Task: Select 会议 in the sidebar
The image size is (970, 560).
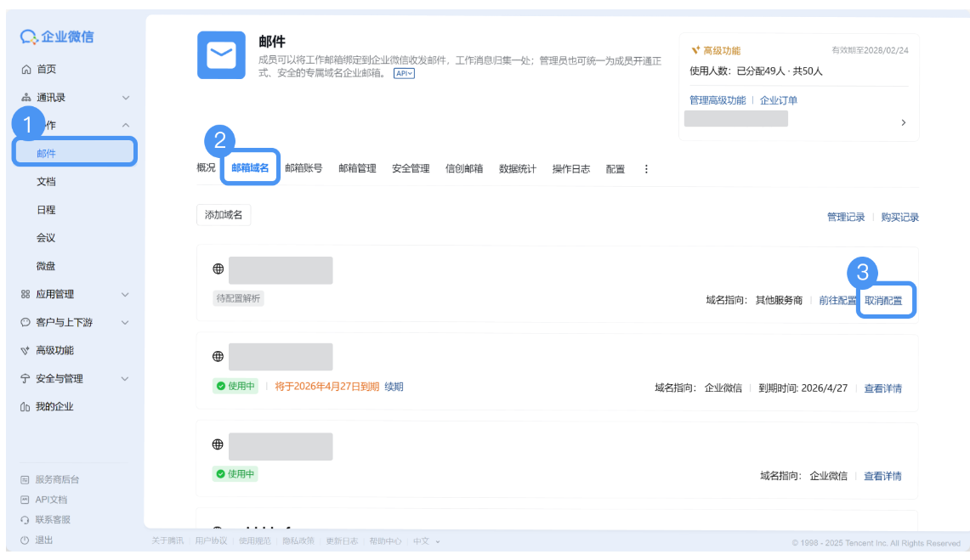Action: click(45, 237)
